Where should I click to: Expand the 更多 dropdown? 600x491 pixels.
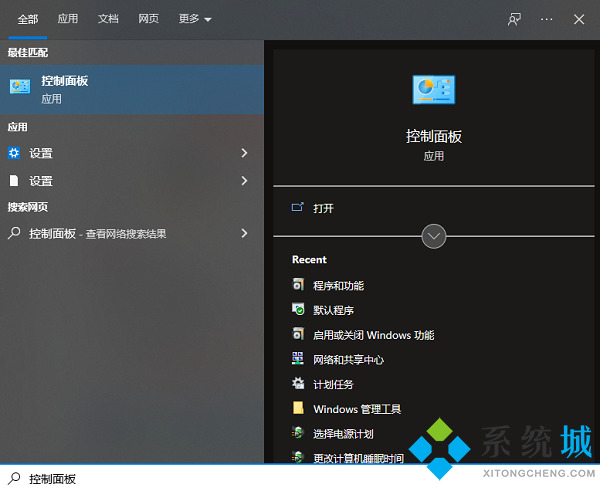(195, 19)
